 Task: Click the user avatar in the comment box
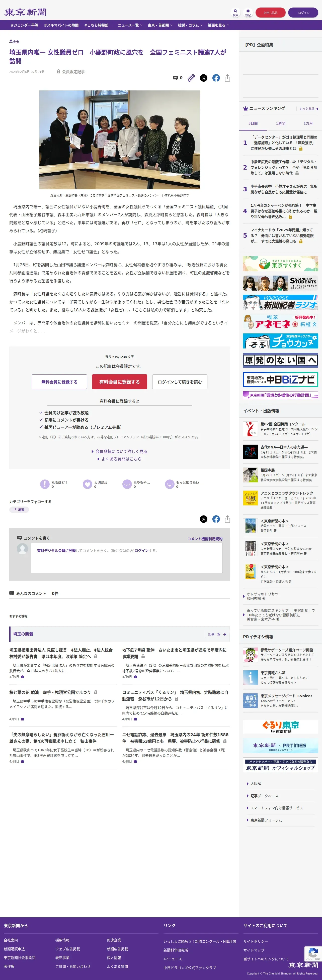(x=23, y=549)
